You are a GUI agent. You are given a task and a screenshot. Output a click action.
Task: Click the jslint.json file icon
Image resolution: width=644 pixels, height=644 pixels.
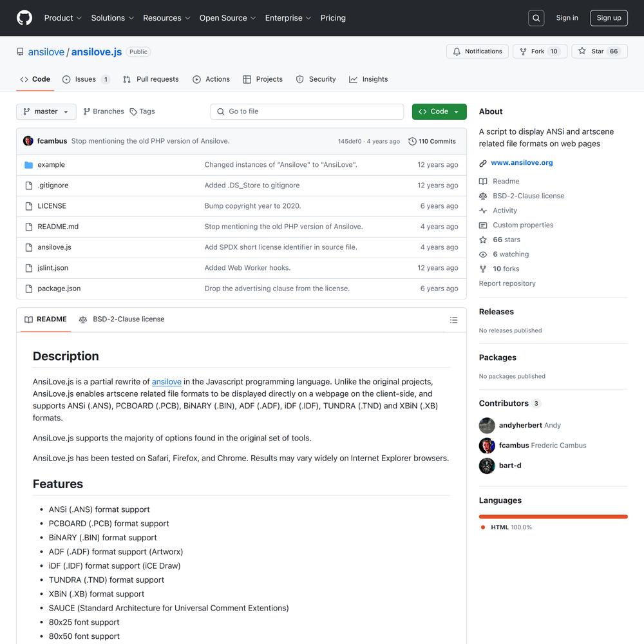29,268
